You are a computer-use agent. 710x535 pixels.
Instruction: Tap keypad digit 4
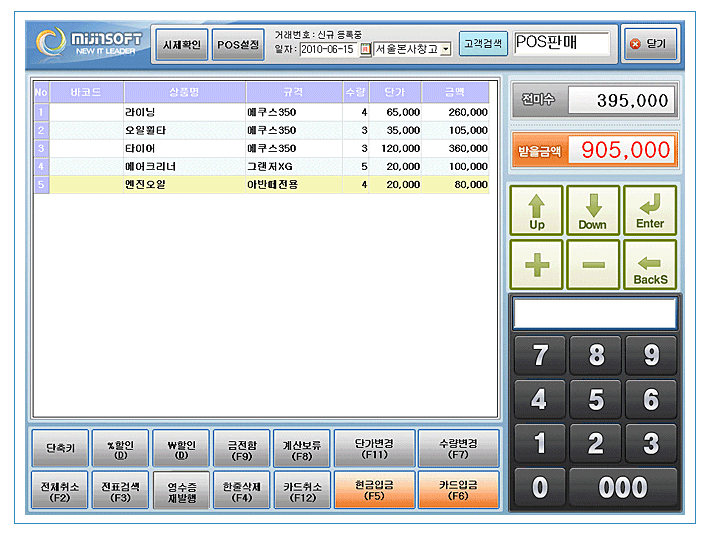pos(540,399)
